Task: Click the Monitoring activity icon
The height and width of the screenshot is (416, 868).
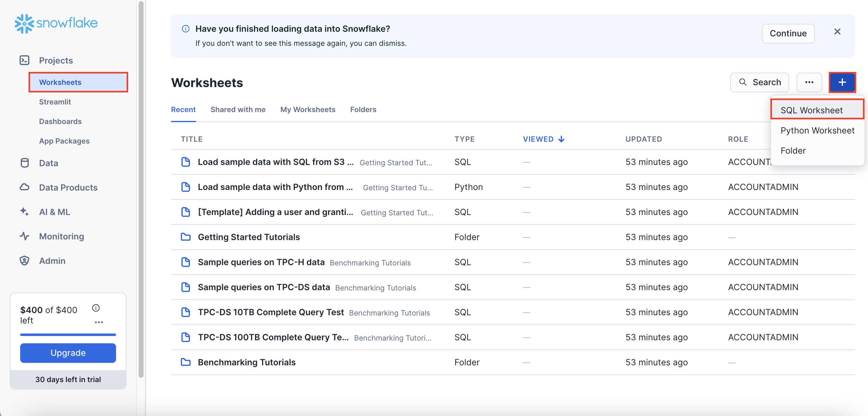Action: click(24, 236)
